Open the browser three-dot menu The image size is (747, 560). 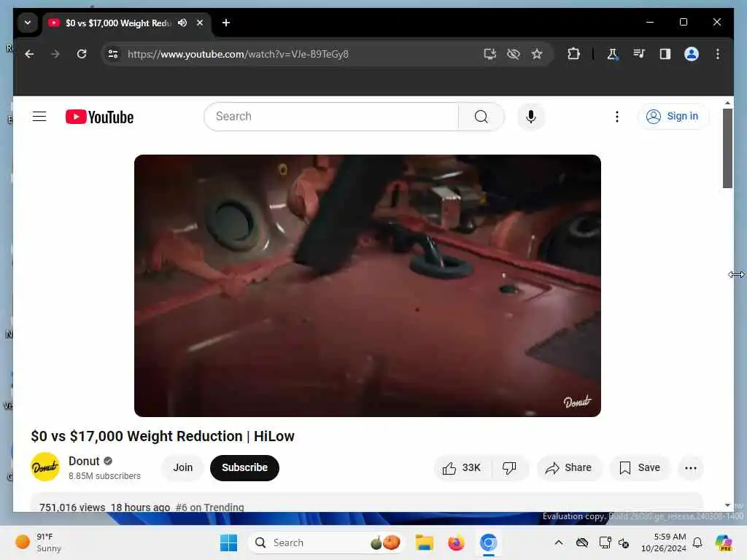718,54
